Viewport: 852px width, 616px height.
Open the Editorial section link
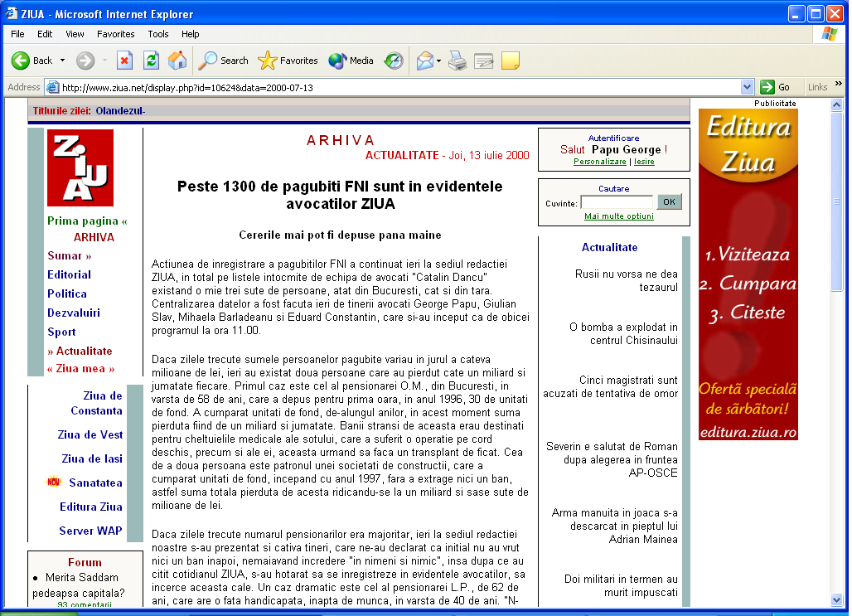coord(69,274)
